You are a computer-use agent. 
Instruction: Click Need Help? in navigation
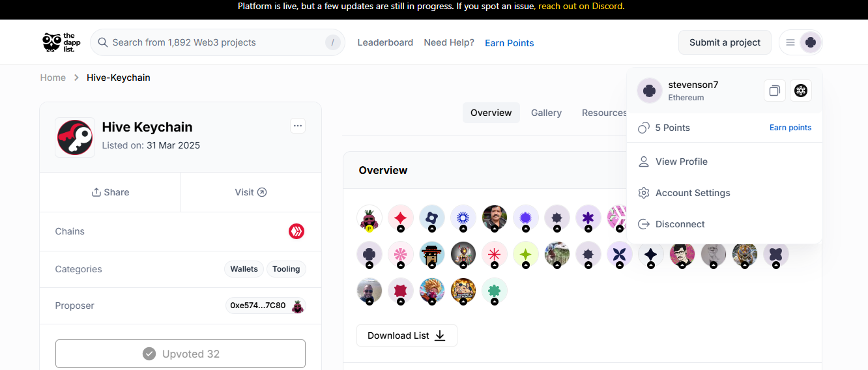pos(449,42)
